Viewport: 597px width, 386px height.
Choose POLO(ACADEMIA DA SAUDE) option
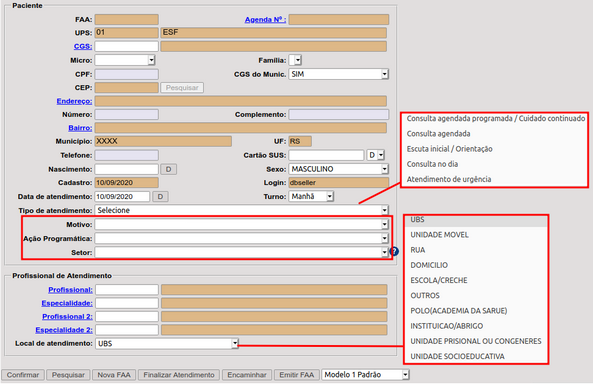pos(458,311)
